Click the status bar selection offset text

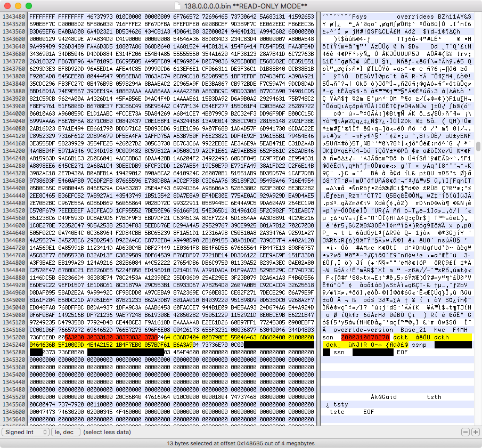(x=241, y=443)
